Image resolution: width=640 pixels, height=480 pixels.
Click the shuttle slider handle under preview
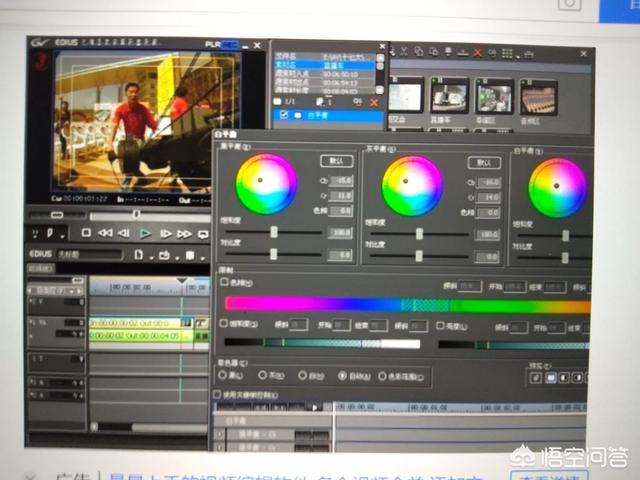[57, 215]
